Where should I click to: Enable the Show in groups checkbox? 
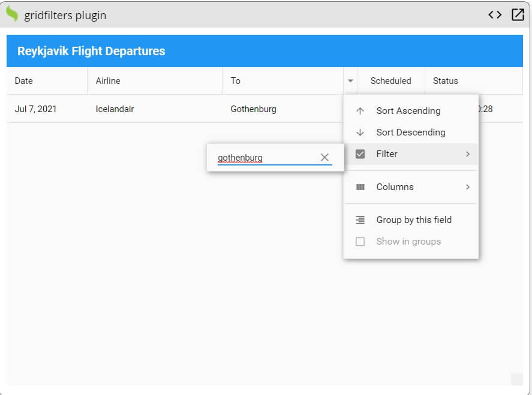360,241
